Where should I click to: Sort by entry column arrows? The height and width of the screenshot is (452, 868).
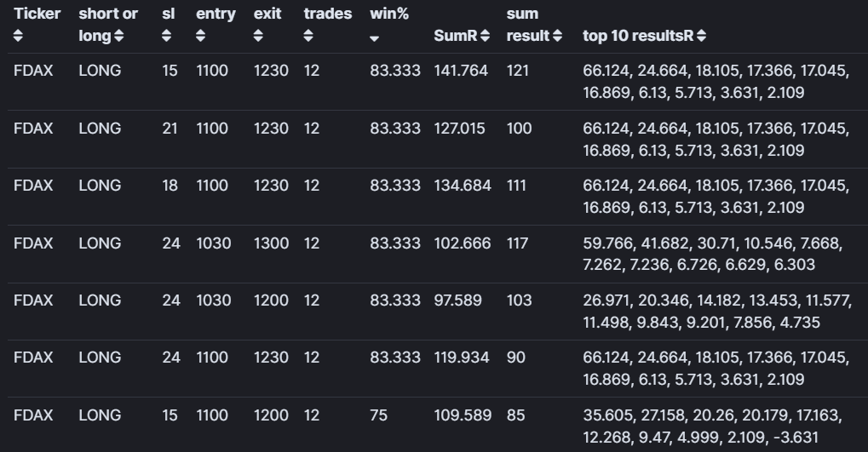(x=200, y=36)
